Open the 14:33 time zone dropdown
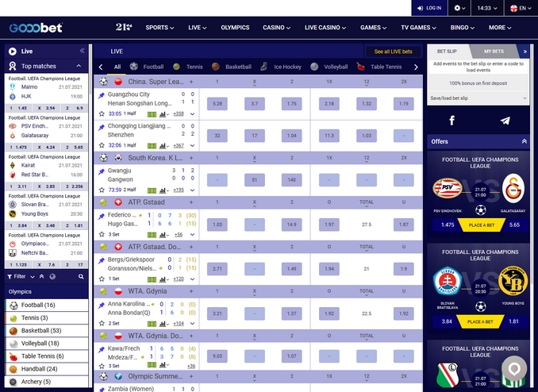This screenshot has width=538, height=392. click(x=487, y=8)
